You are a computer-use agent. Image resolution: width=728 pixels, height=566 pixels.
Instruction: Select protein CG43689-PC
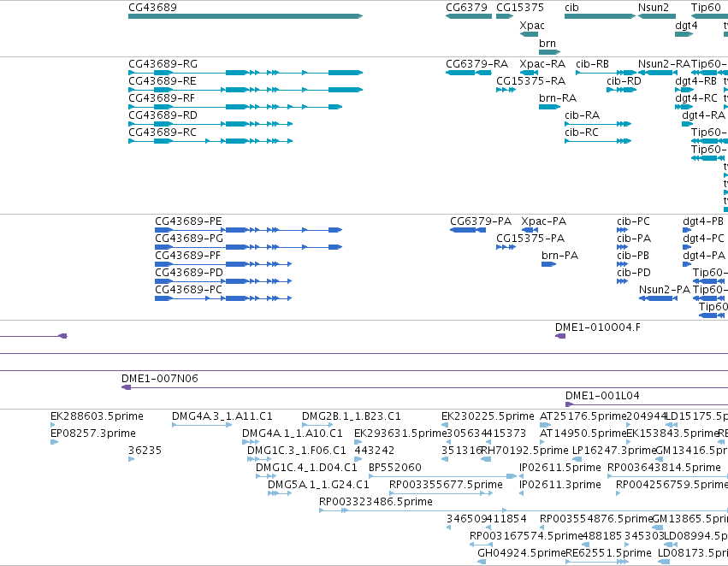pyautogui.click(x=223, y=298)
